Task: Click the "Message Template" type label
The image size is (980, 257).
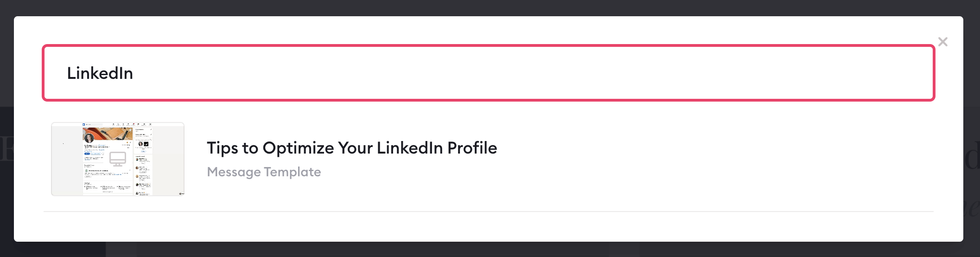Action: click(264, 172)
